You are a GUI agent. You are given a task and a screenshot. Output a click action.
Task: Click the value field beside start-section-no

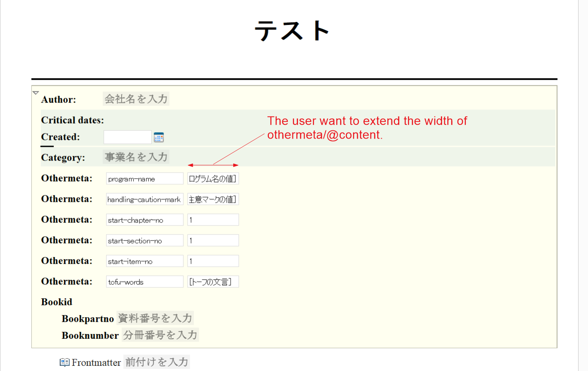pos(213,241)
